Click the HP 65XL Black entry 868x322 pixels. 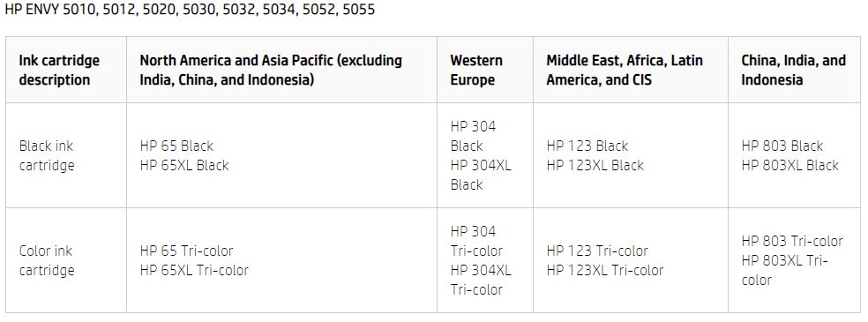click(x=184, y=165)
